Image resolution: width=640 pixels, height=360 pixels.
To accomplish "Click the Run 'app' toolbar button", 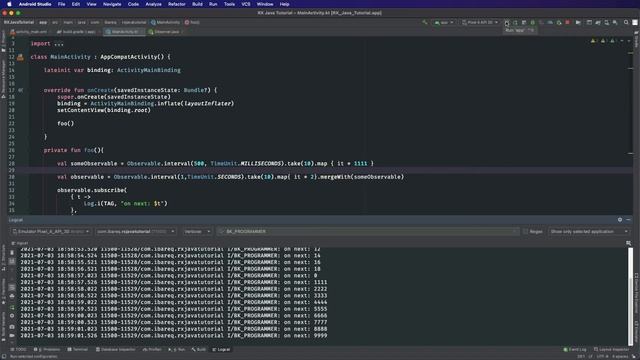I will 507,22.
